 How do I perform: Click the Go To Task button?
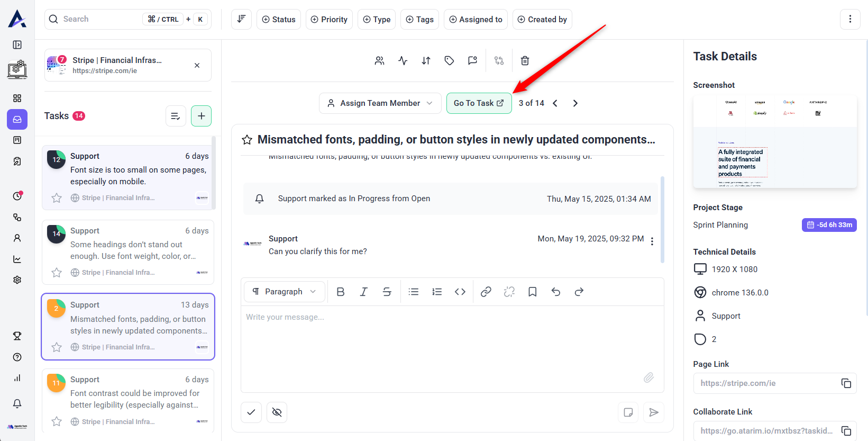(x=479, y=103)
